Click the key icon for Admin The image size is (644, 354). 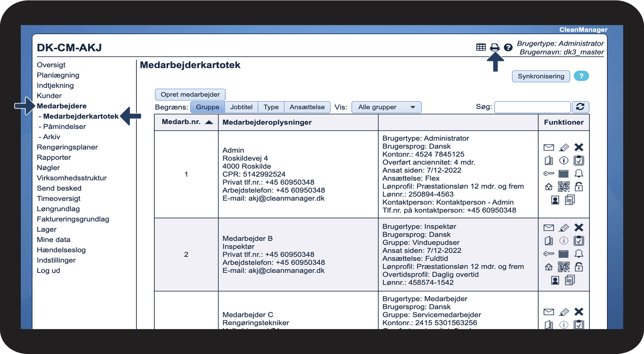(x=549, y=174)
